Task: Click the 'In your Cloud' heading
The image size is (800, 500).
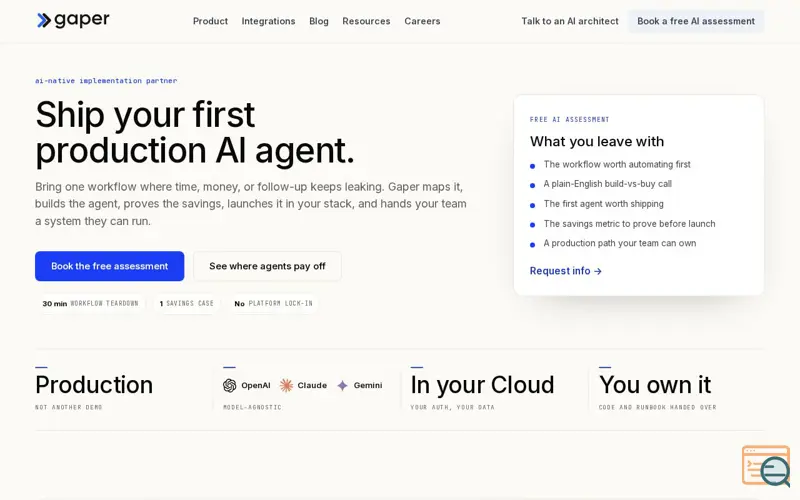Action: [482, 385]
